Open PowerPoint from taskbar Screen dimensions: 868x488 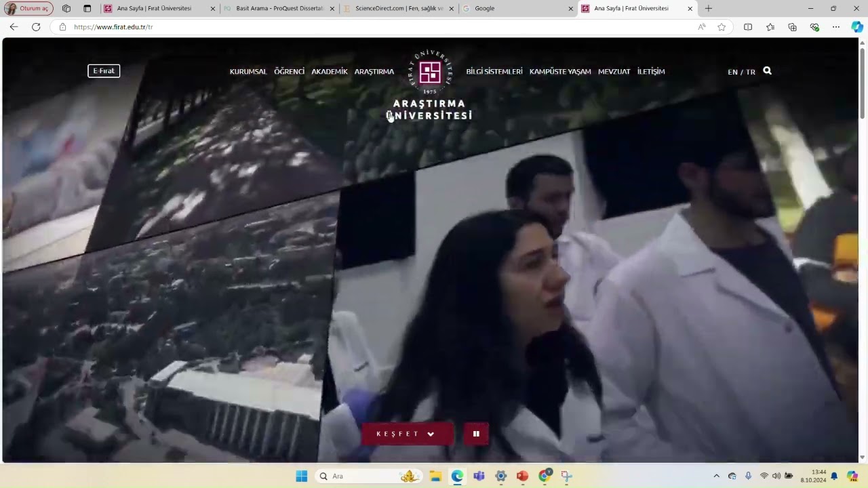[522, 476]
